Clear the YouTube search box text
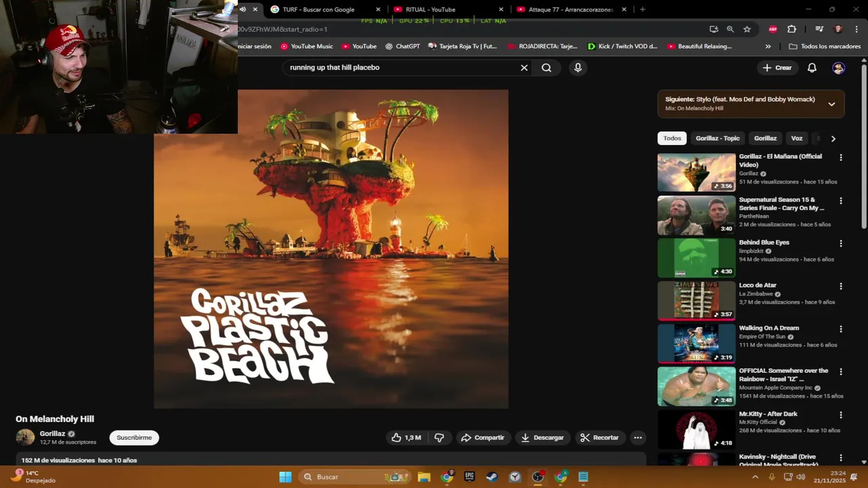The image size is (868, 488). pyautogui.click(x=524, y=68)
